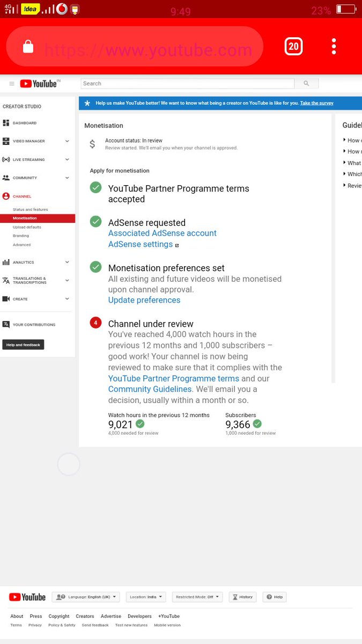Tap the padlock icon in the address bar

[x=28, y=47]
